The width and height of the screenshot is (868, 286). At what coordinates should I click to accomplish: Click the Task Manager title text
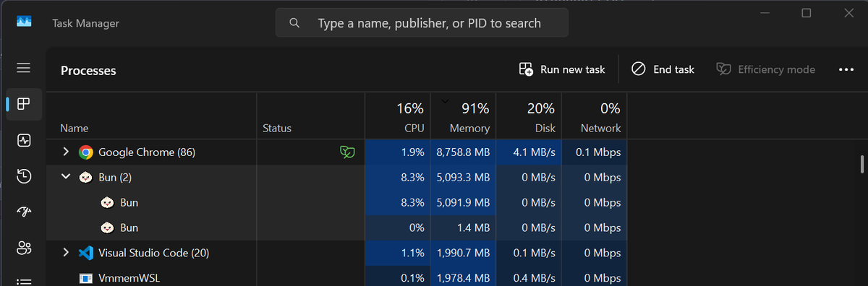[85, 23]
